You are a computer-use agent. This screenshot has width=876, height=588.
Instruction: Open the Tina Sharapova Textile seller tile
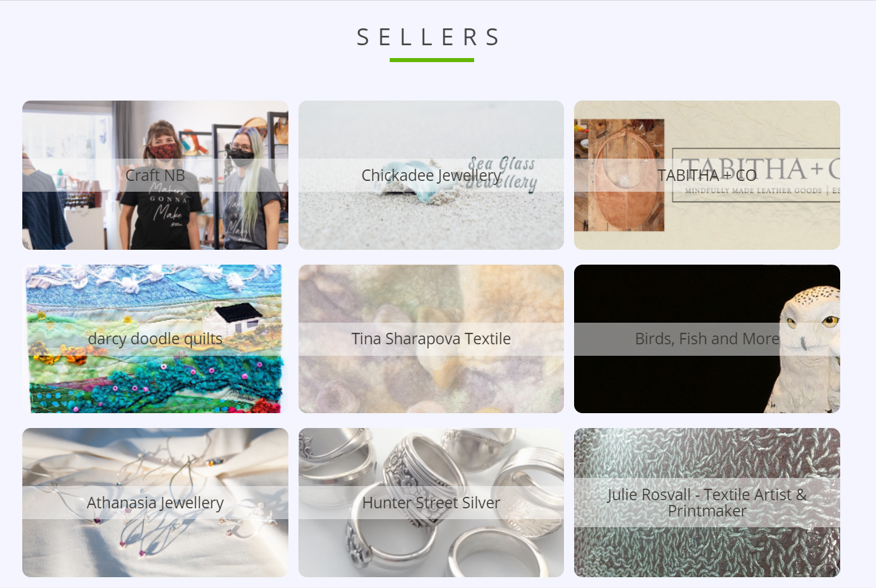tap(431, 339)
